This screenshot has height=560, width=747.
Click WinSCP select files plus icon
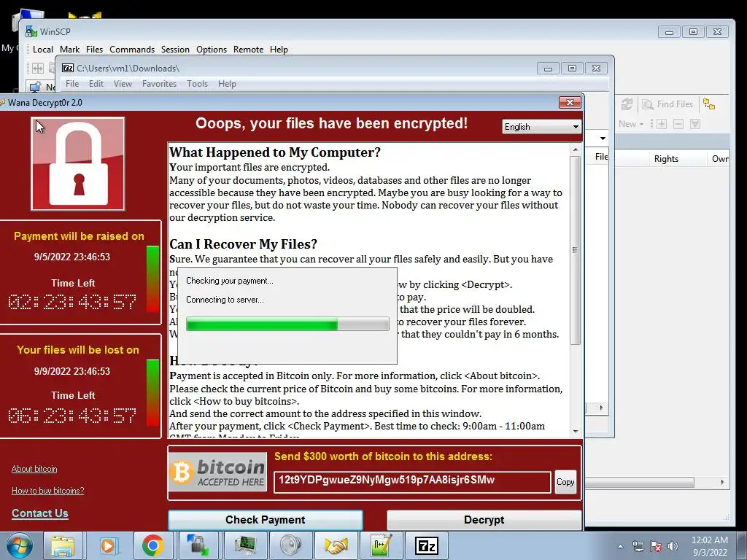pos(662,124)
